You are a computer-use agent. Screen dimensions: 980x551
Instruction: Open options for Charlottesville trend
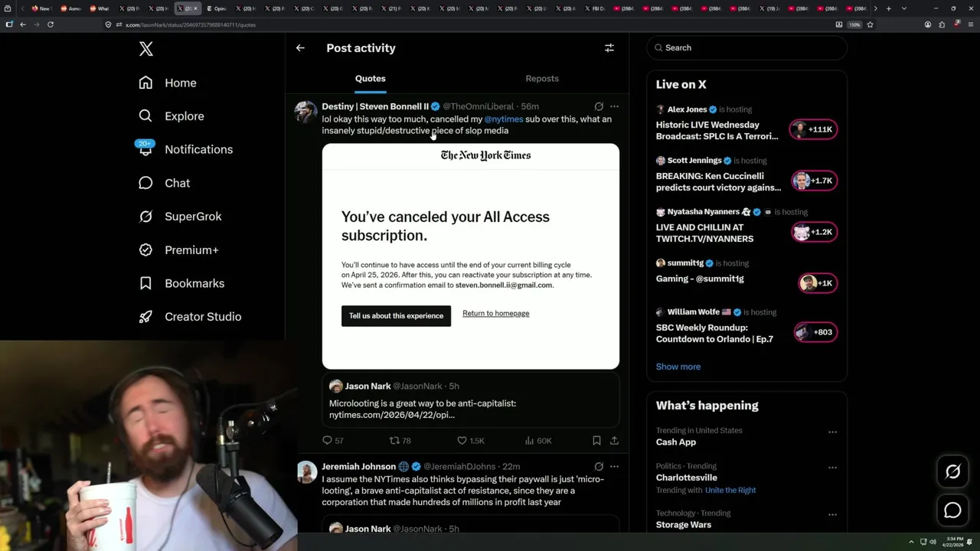(x=832, y=467)
